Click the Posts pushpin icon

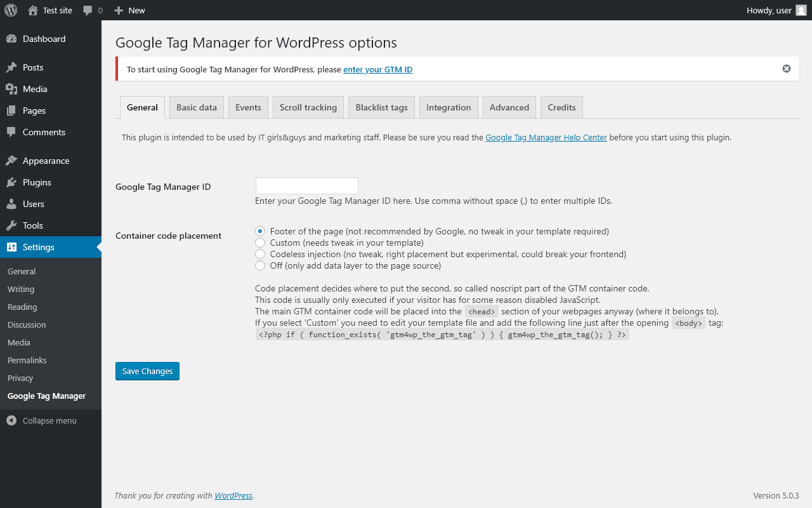[x=11, y=67]
